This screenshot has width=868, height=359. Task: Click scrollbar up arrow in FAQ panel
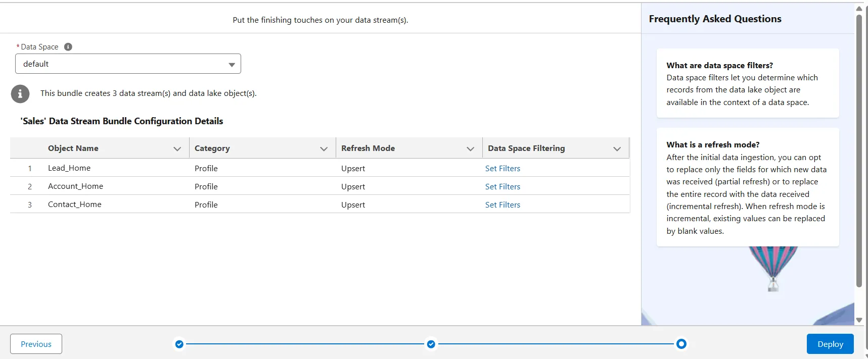click(x=859, y=9)
